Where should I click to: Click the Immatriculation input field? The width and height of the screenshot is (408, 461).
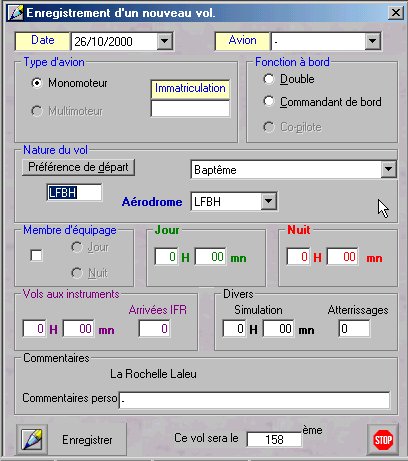tap(190, 108)
